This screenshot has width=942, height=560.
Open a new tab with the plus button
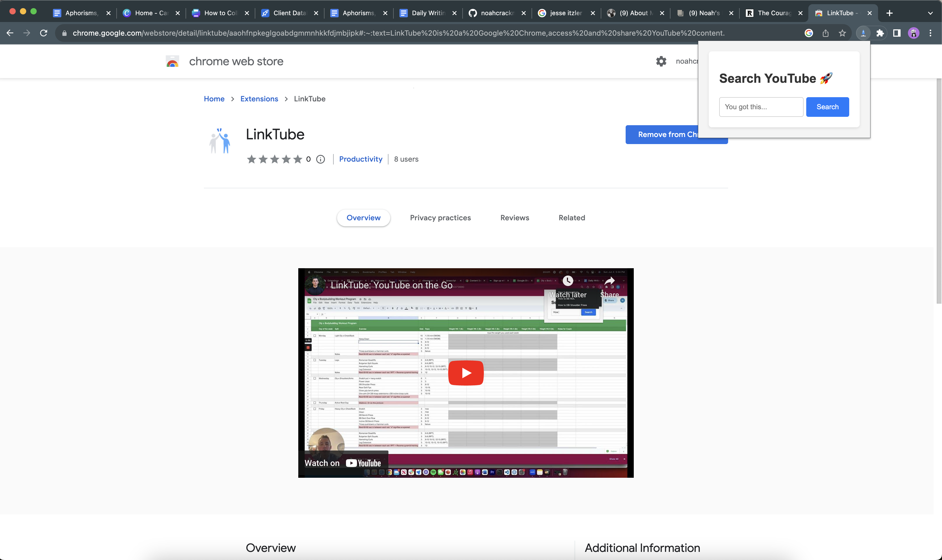890,13
